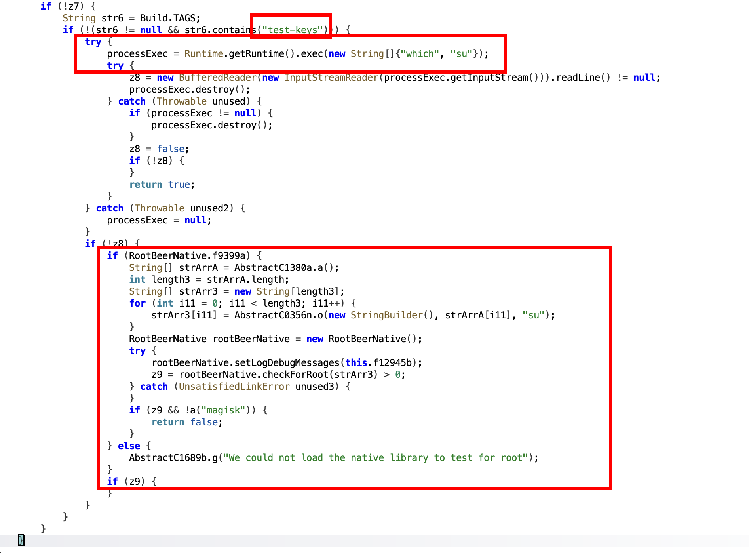Click the "magisk" string literal
The image size is (749, 560).
tap(223, 410)
